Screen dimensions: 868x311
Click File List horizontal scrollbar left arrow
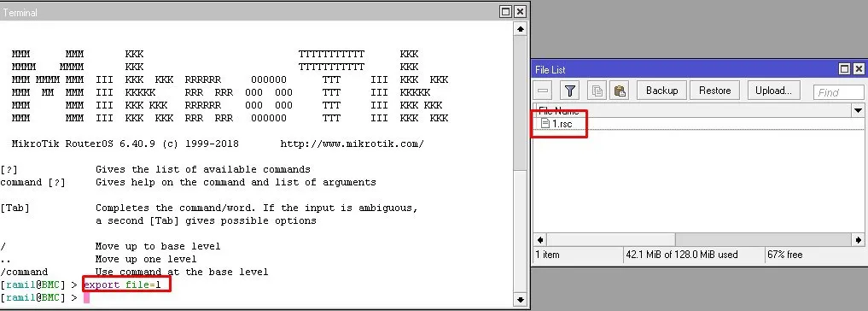[540, 240]
